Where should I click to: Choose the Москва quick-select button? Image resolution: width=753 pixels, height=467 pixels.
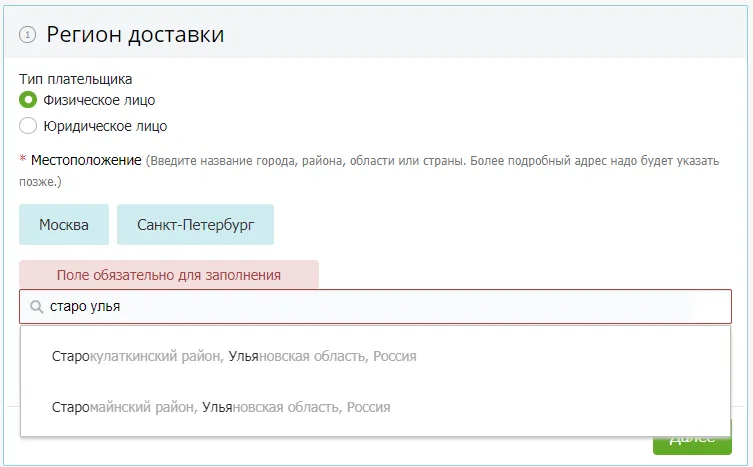tap(64, 225)
